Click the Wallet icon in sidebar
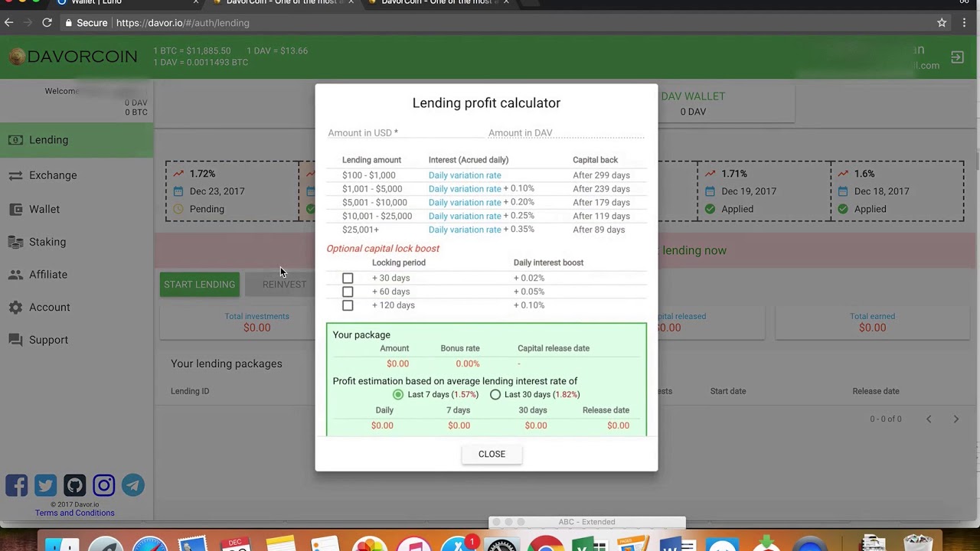980x551 pixels. pyautogui.click(x=15, y=209)
